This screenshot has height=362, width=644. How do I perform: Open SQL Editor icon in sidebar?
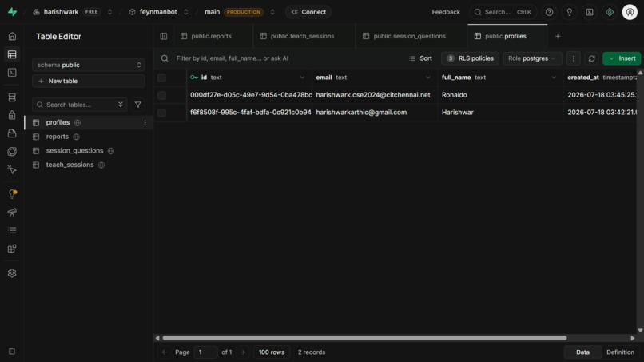click(x=12, y=72)
